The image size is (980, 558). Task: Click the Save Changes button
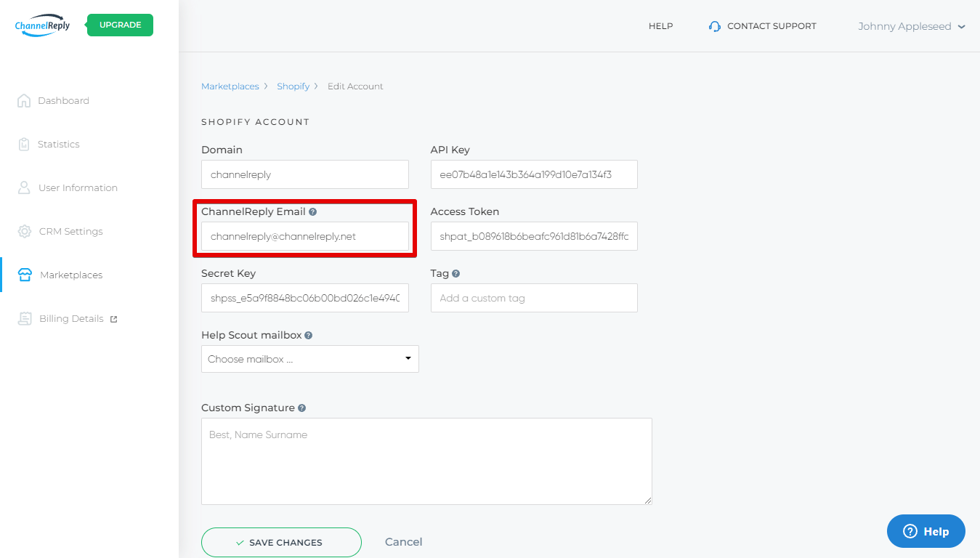[x=281, y=542]
